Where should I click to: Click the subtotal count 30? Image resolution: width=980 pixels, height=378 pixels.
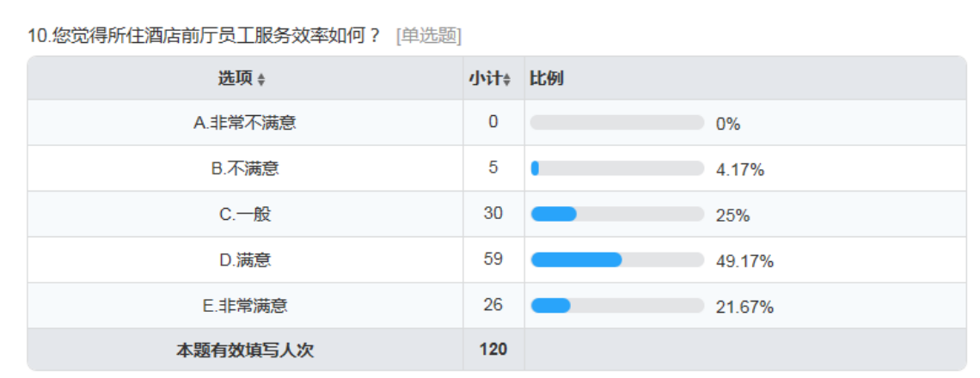[x=493, y=213]
